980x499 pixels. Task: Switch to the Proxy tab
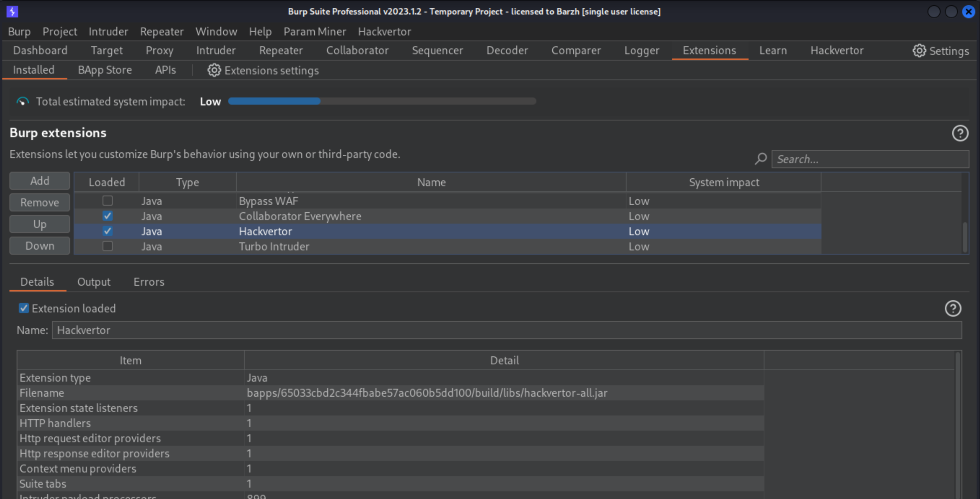159,51
